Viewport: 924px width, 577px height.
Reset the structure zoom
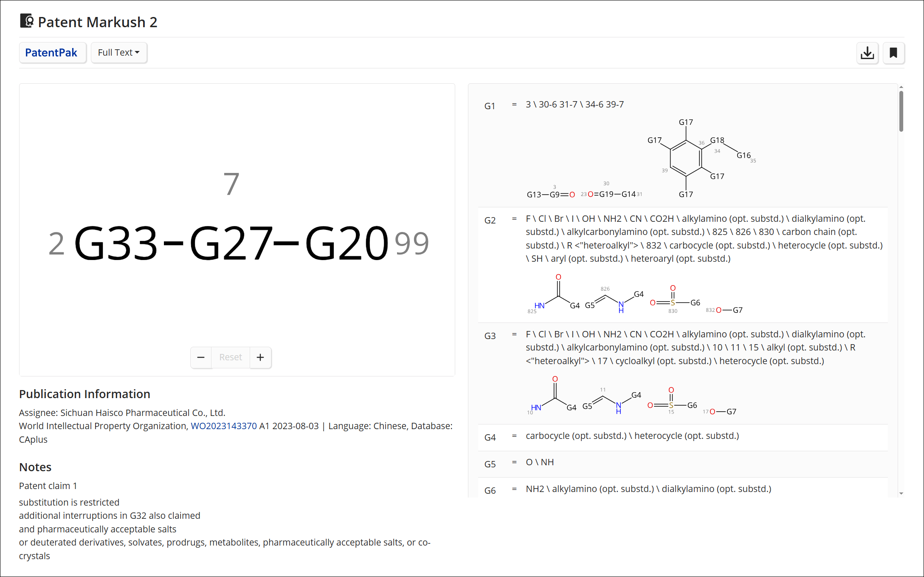pyautogui.click(x=231, y=357)
